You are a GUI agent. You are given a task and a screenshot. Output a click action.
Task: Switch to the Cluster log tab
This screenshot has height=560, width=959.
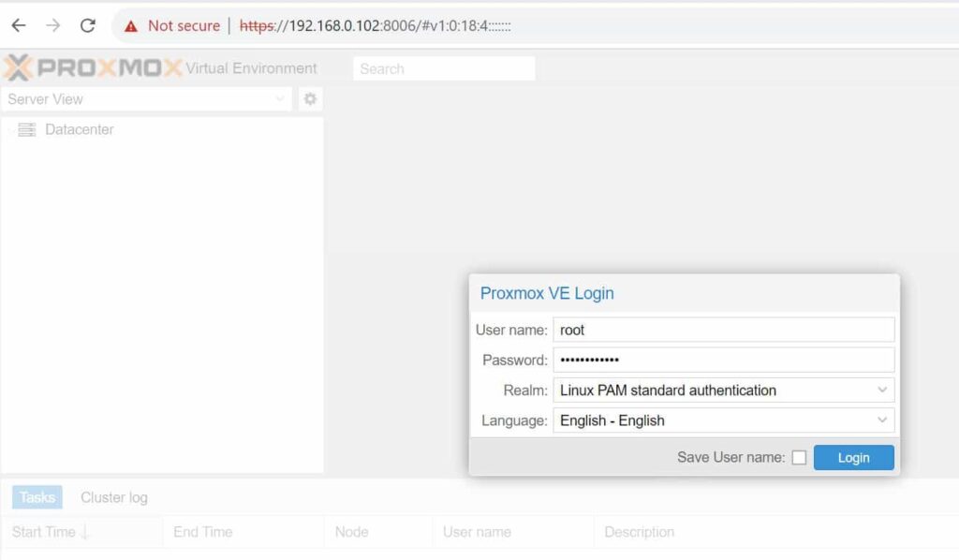tap(113, 497)
